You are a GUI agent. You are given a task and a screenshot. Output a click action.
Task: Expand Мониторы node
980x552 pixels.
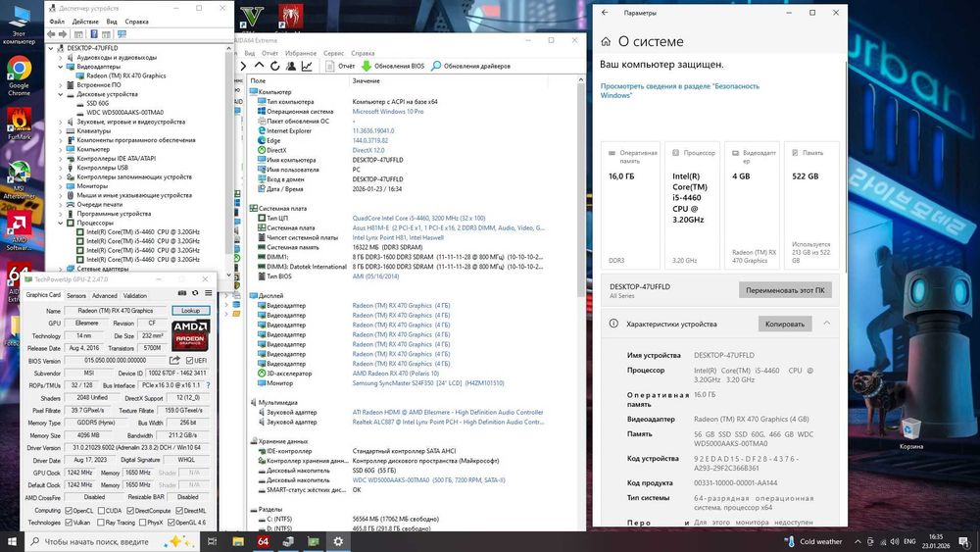pos(61,186)
